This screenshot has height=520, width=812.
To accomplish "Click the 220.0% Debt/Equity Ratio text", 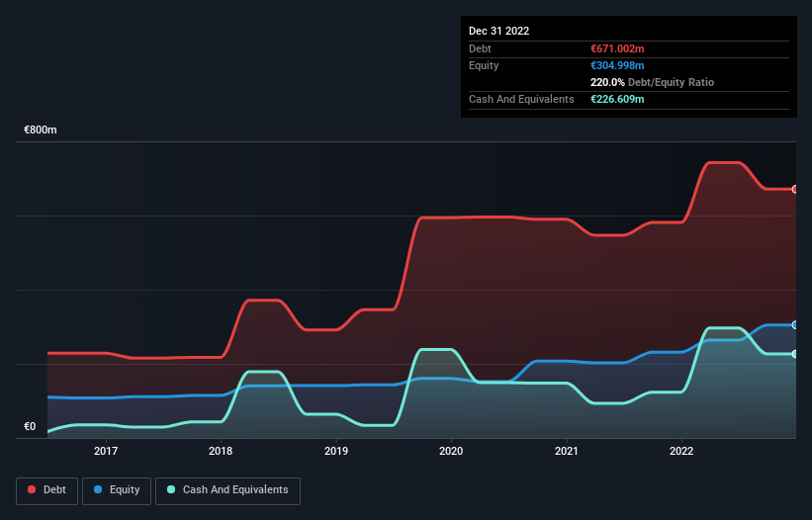I will point(652,82).
